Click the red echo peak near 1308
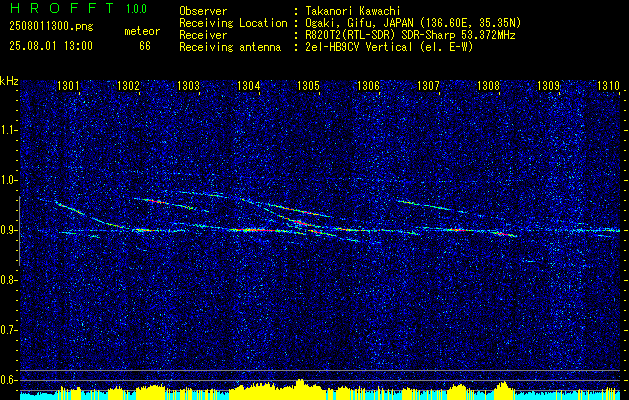The image size is (629, 400). (504, 234)
